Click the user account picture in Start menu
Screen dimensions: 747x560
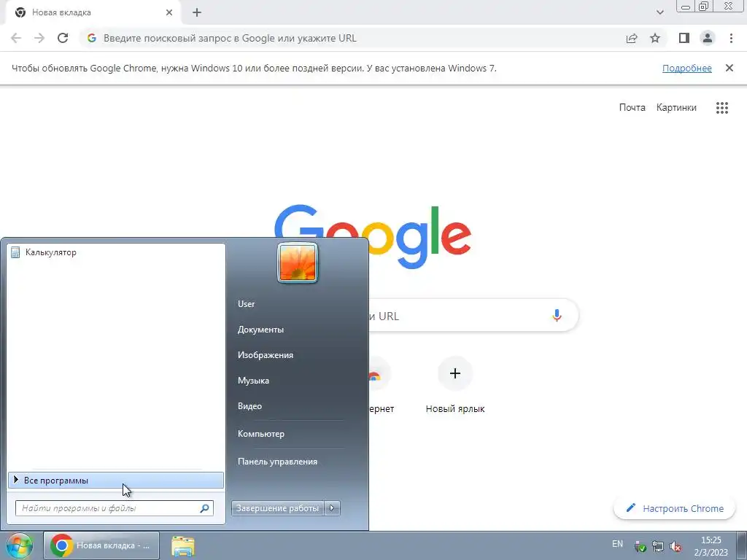(298, 262)
